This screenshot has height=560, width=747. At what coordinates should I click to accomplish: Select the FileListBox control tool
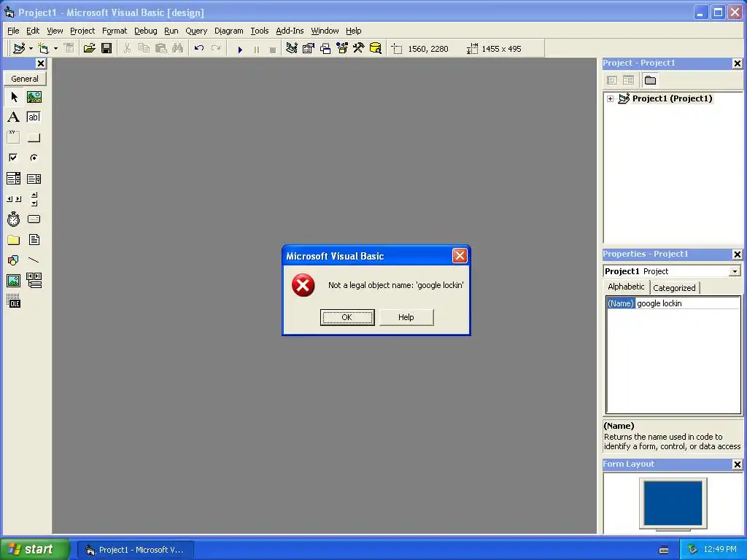click(34, 239)
